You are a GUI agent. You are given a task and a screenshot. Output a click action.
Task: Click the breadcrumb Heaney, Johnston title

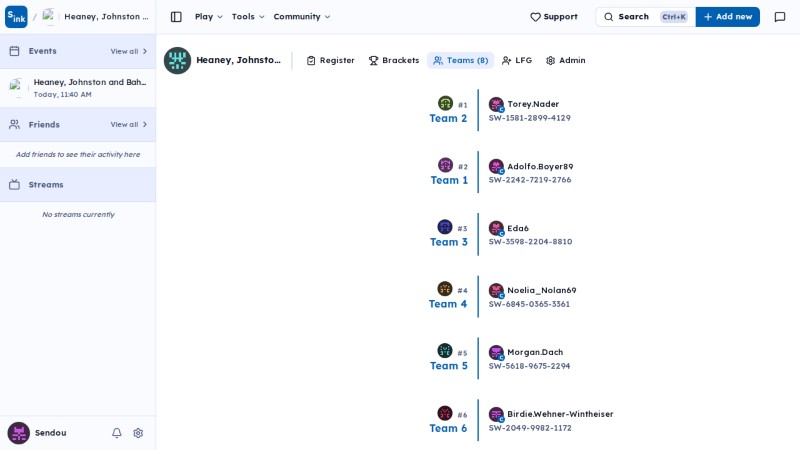click(106, 16)
